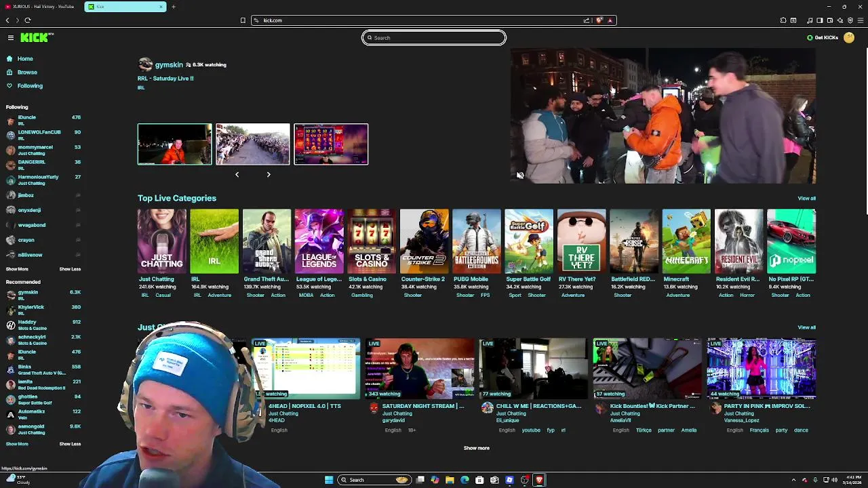Open the League of Legends category card
Screen dimensions: 868x488
click(319, 241)
